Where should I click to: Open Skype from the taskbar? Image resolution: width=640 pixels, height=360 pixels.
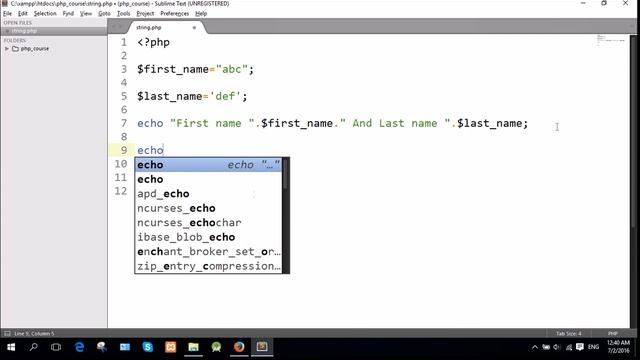point(148,347)
